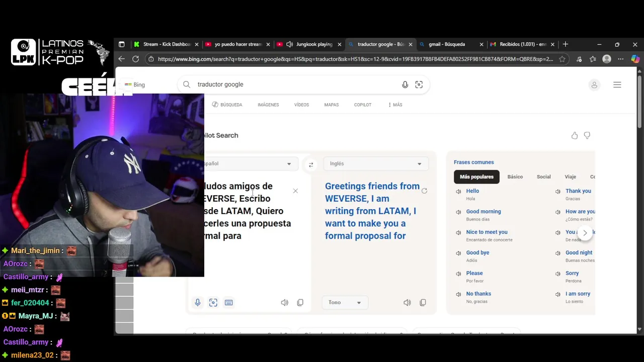Image resolution: width=644 pixels, height=362 pixels.
Task: Click the 'Good morning' phrase
Action: (484, 211)
